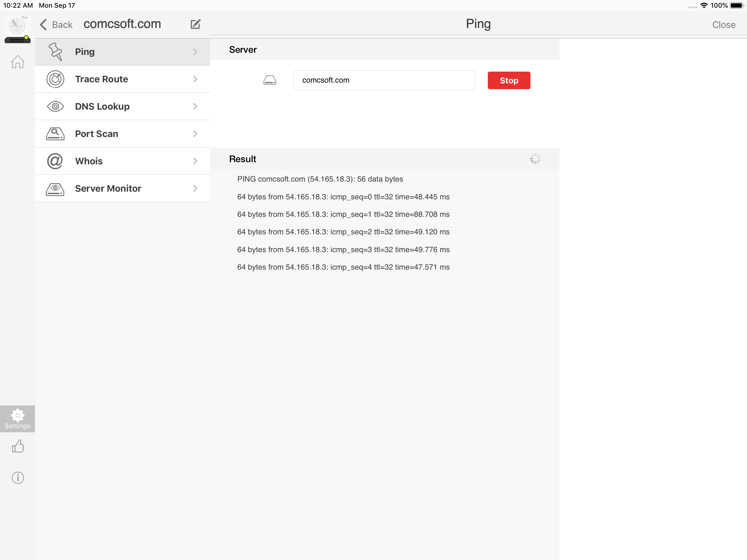Select the DNS Lookup menu item

(102, 106)
